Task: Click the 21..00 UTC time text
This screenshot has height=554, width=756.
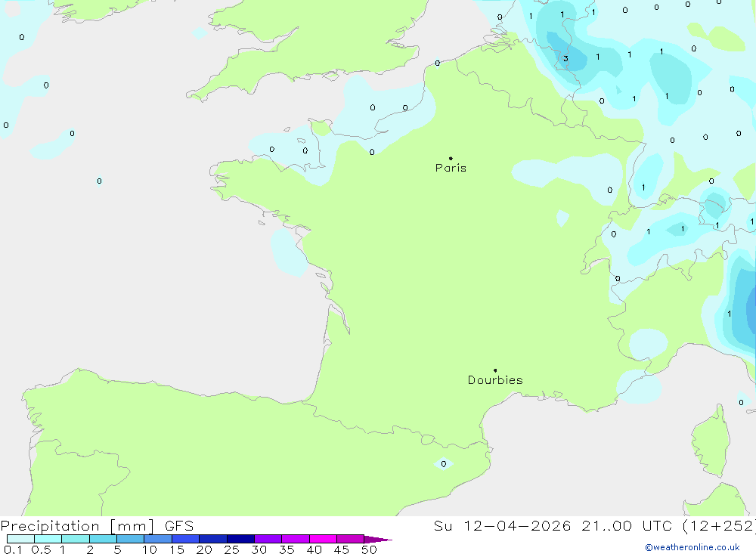Action: coord(627,525)
